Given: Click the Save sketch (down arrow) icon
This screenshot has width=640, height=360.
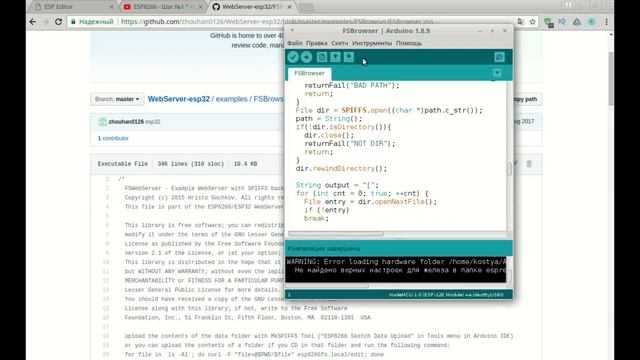Looking at the screenshot, I should 349,57.
